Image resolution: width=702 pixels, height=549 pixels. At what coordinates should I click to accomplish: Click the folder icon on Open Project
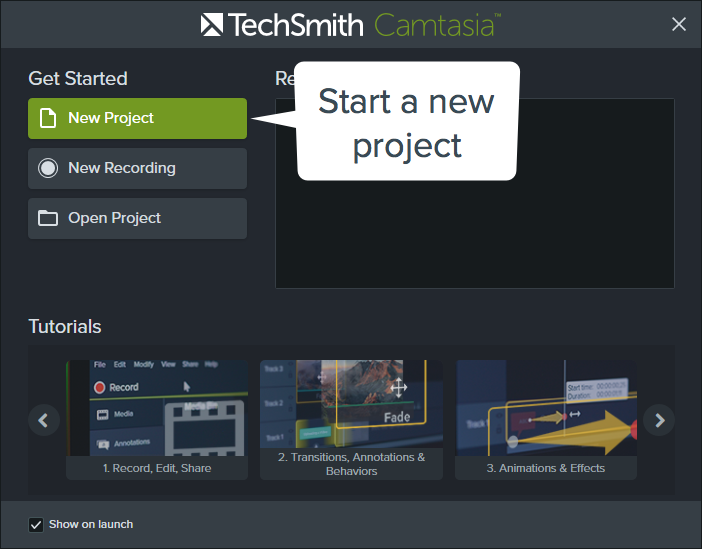click(48, 219)
